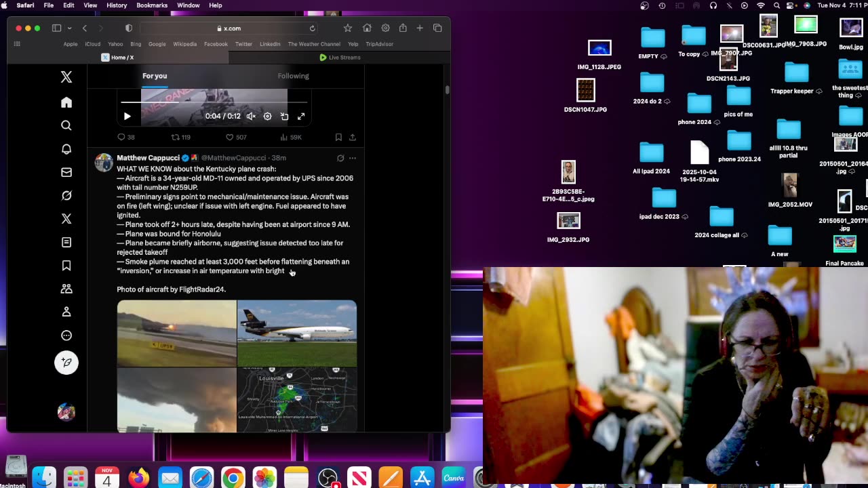868x488 pixels.
Task: Reply to the post with 38 replies
Action: pyautogui.click(x=126, y=137)
